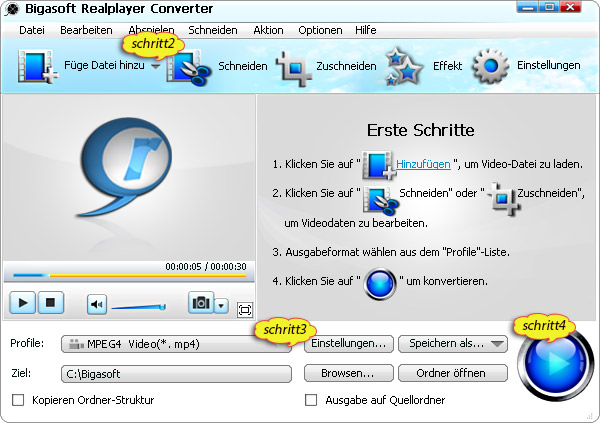Open Einstellungen gear in toolbar
Viewport: 600px width, 423px height.
pyautogui.click(x=491, y=66)
